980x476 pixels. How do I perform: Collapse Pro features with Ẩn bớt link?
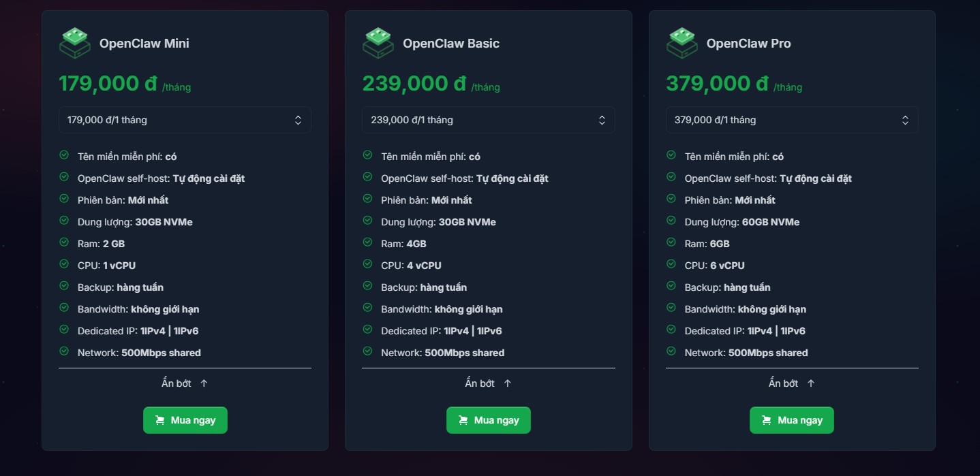coord(791,383)
